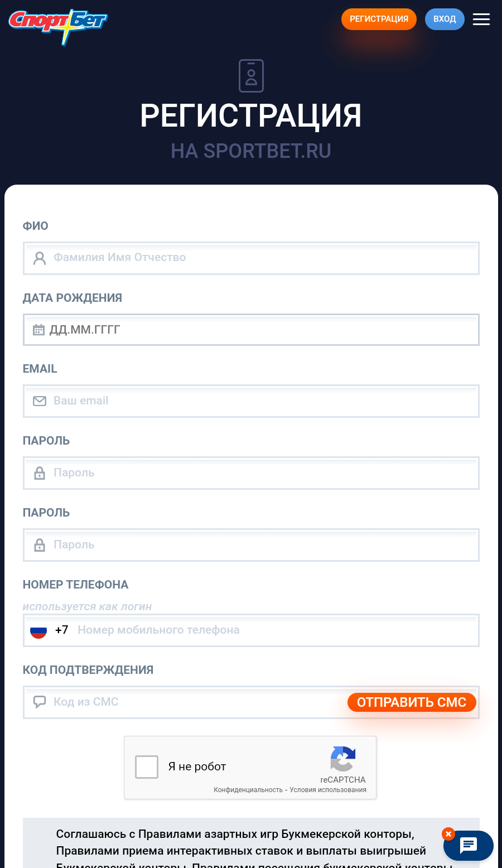Focus the mobile phone number field
The image size is (502, 868).
[273, 630]
